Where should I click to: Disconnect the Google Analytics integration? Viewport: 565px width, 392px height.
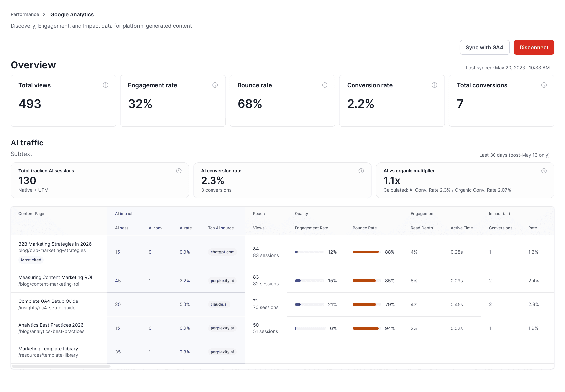[534, 47]
